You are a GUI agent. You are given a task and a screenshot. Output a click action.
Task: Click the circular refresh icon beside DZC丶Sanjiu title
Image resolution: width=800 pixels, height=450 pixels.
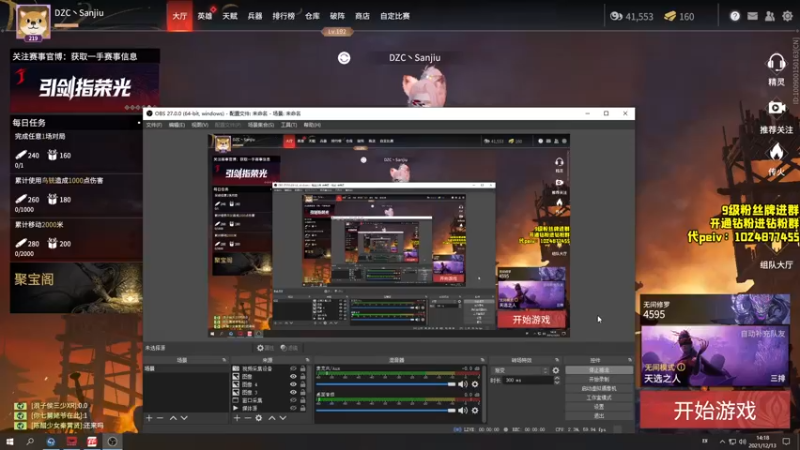(x=344, y=58)
